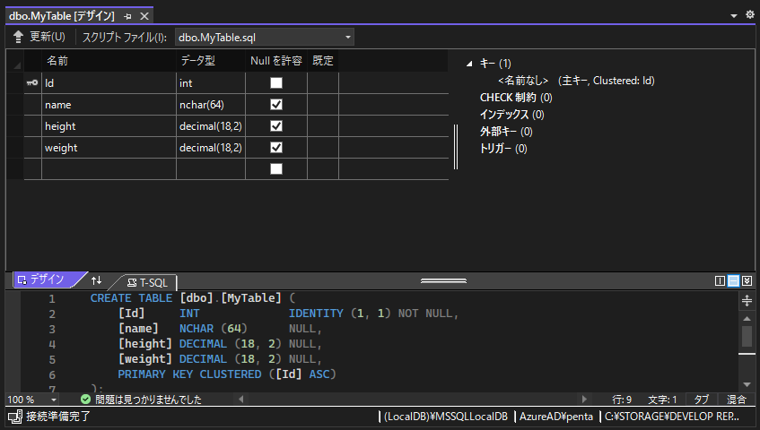
Task: Click the horizontal scrollbar left arrow
Action: tap(241, 399)
